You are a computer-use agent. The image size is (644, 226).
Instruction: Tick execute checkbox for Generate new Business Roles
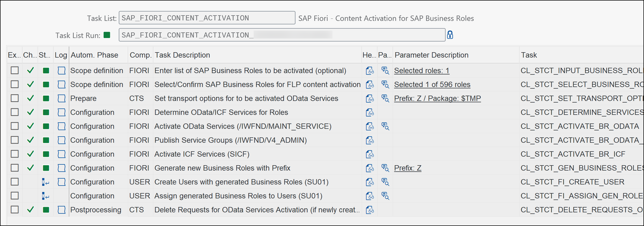[15, 168]
